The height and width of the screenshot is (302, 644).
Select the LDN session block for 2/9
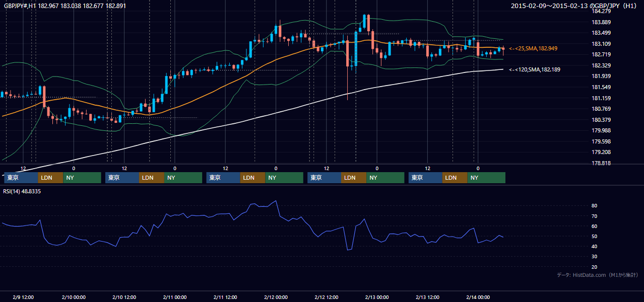[x=51, y=178]
